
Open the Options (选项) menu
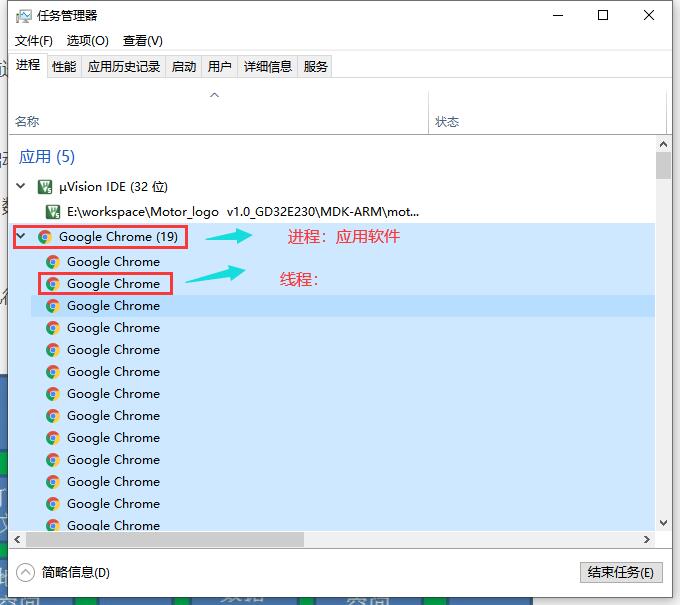(88, 41)
